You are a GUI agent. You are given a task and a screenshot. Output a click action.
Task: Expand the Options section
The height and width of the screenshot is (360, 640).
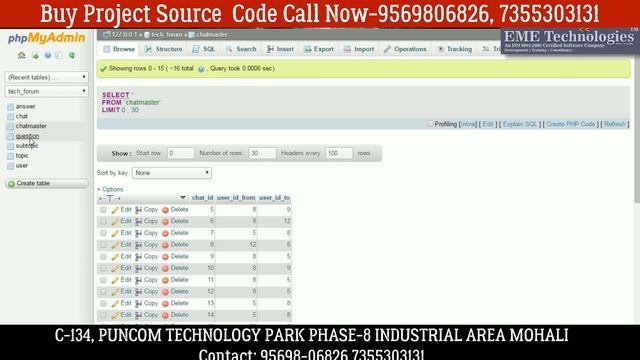pos(110,189)
